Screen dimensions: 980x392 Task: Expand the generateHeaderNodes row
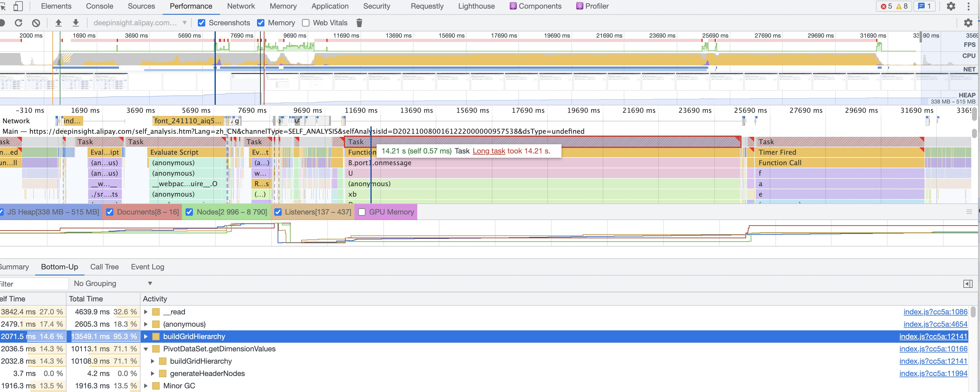pyautogui.click(x=153, y=373)
